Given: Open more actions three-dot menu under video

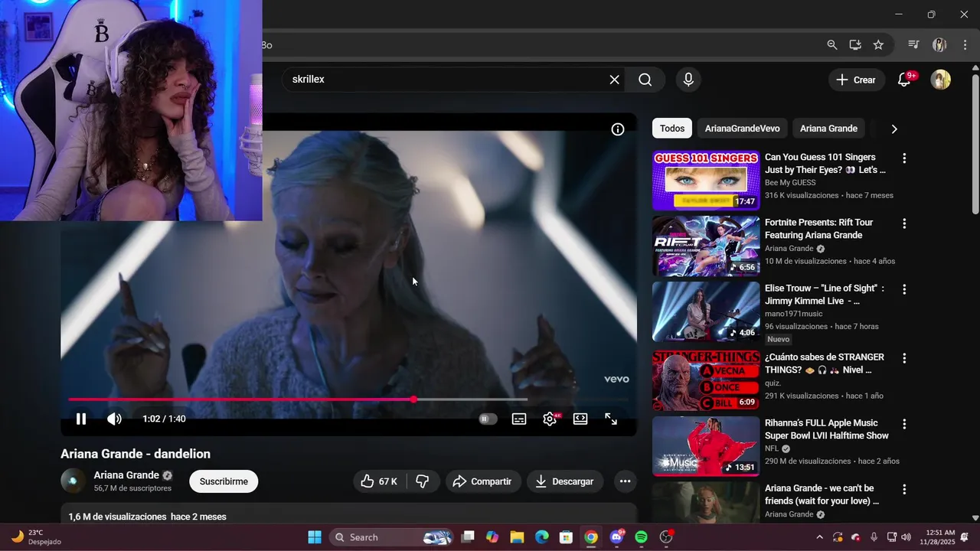Looking at the screenshot, I should click(625, 481).
